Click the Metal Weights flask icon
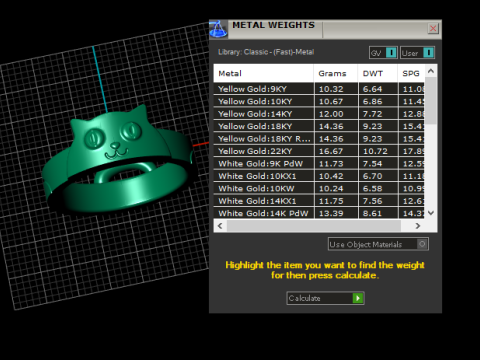 [218, 29]
